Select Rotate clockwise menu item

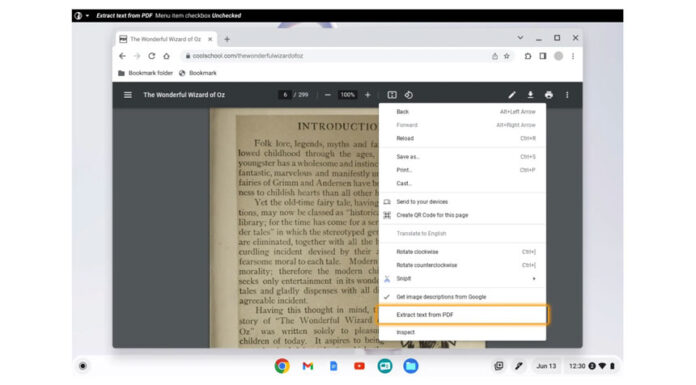click(x=462, y=252)
